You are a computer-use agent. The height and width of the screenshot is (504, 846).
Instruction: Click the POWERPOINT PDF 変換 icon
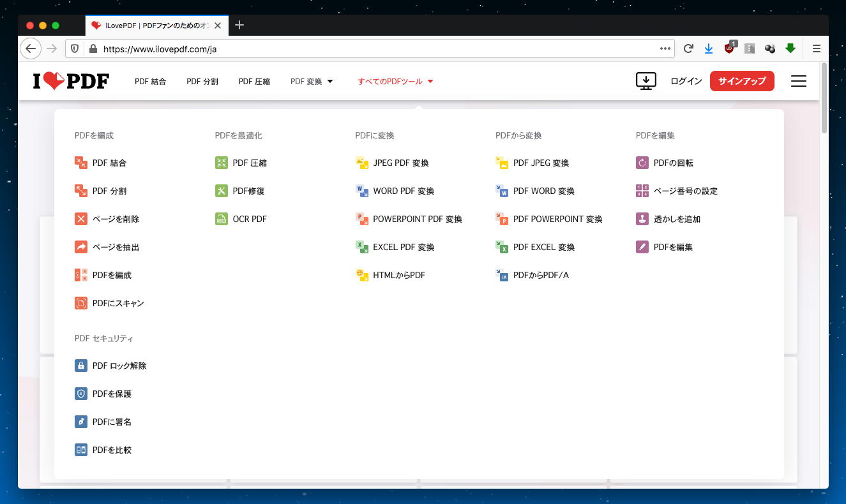(x=362, y=219)
